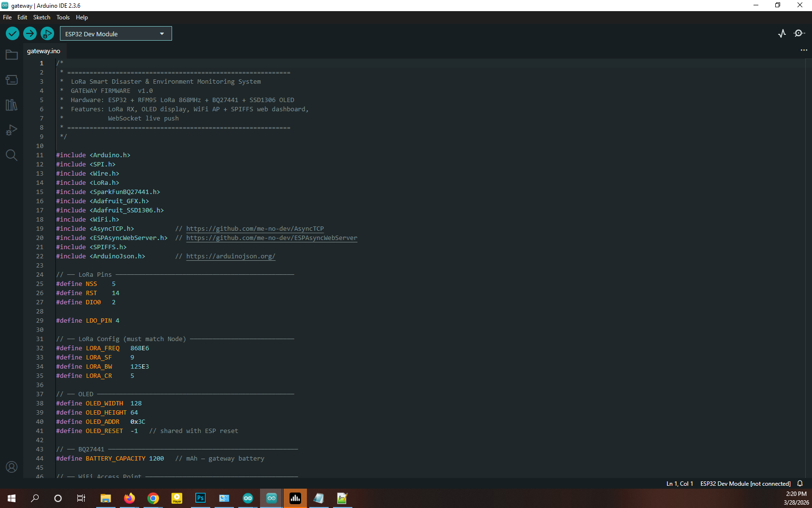Click the #include <WiFi.h> line
Image resolution: width=812 pixels, height=508 pixels.
[x=87, y=220]
